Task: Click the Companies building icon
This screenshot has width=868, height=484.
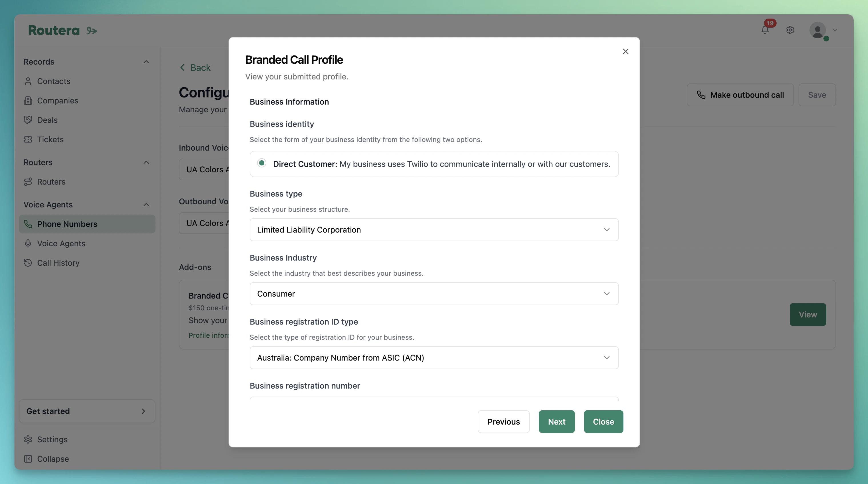Action: point(28,101)
